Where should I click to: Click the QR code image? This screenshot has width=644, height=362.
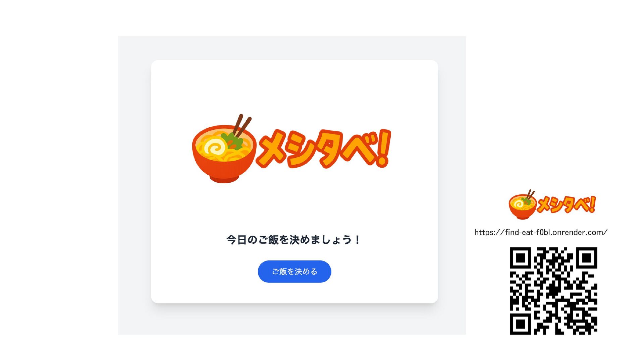pyautogui.click(x=553, y=291)
